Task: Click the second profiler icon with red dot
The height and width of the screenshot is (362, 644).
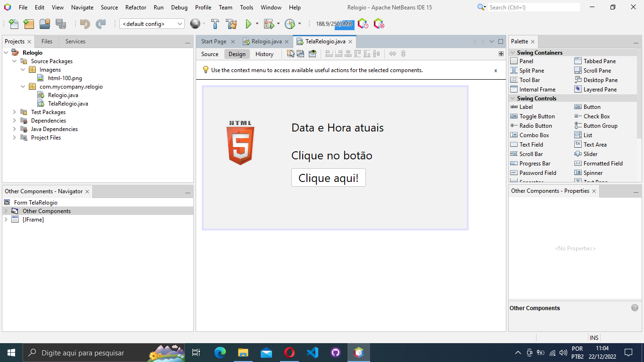Action: coord(379,24)
